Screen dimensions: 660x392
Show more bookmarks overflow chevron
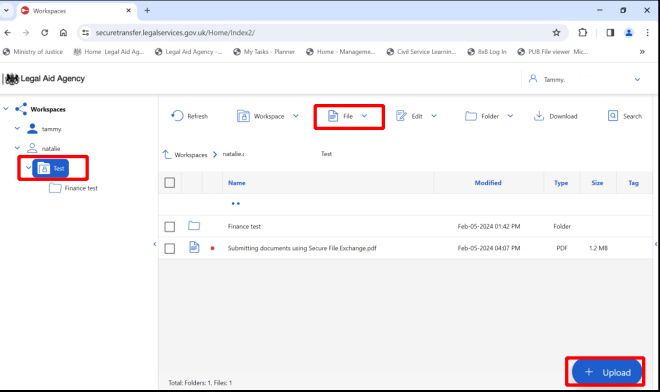(642, 52)
